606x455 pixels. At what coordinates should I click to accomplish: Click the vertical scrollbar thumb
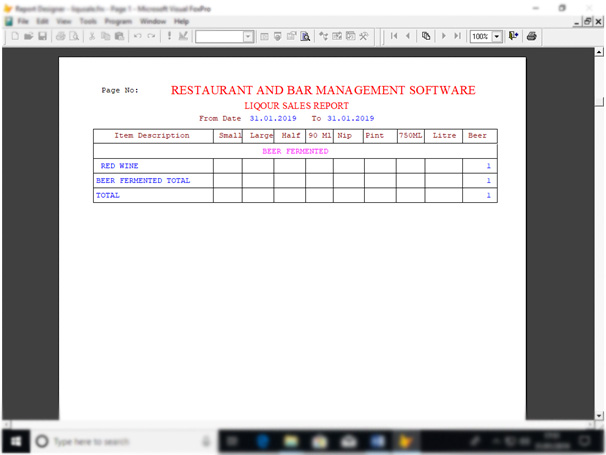click(x=599, y=102)
